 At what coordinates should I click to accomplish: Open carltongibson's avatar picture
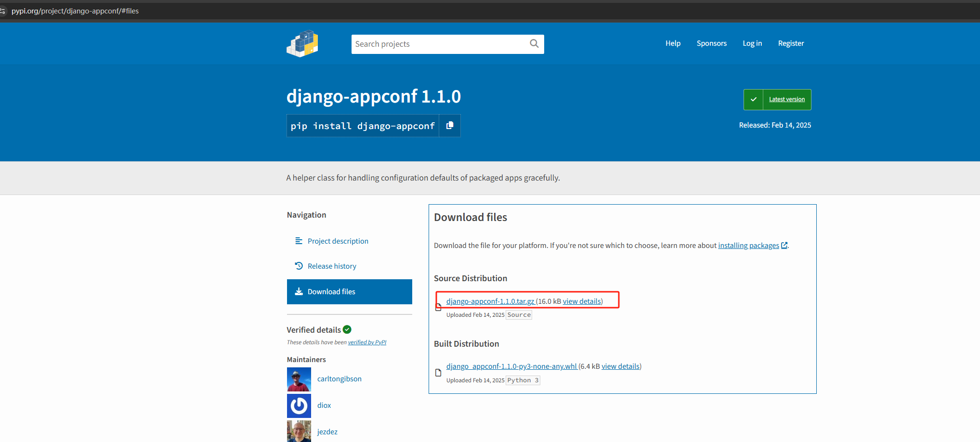click(299, 379)
